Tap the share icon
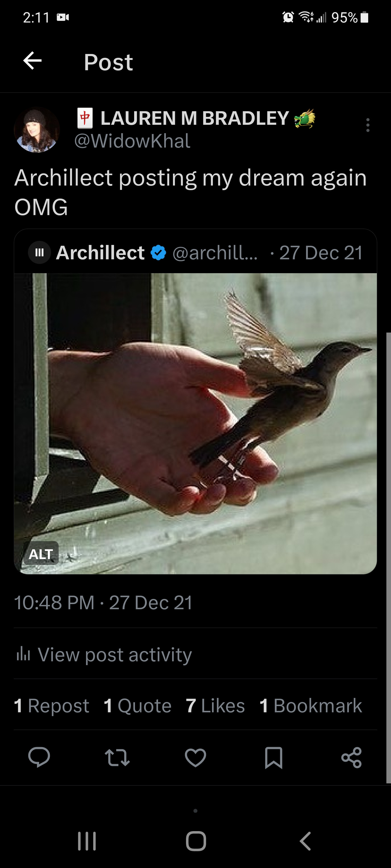The height and width of the screenshot is (868, 391). click(352, 757)
